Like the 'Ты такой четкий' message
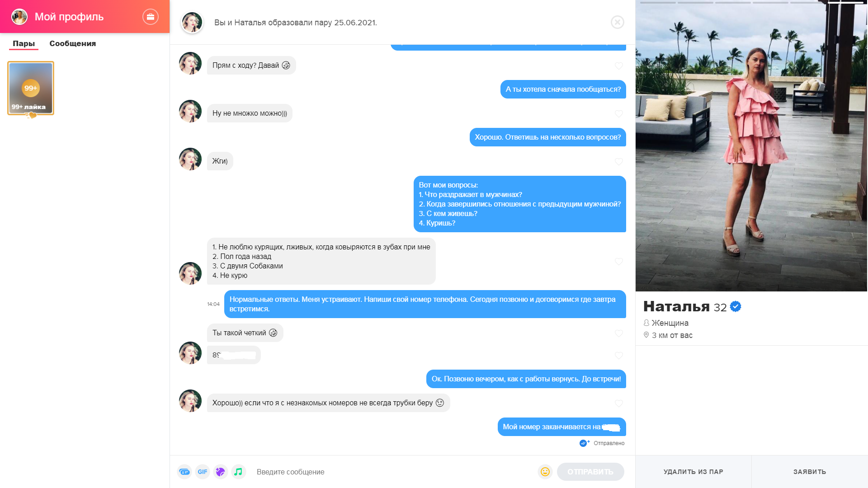The image size is (868, 488). click(x=619, y=333)
